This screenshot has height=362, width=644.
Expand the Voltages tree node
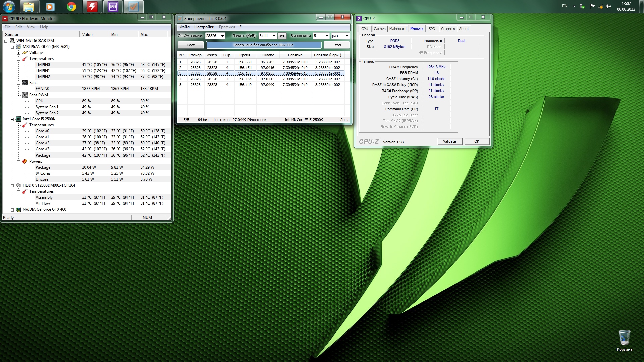19,53
